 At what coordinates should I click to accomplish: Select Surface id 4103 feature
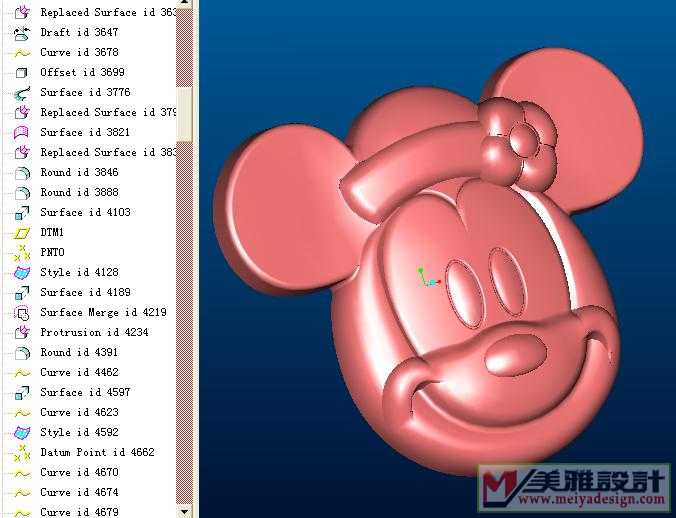pyautogui.click(x=85, y=212)
